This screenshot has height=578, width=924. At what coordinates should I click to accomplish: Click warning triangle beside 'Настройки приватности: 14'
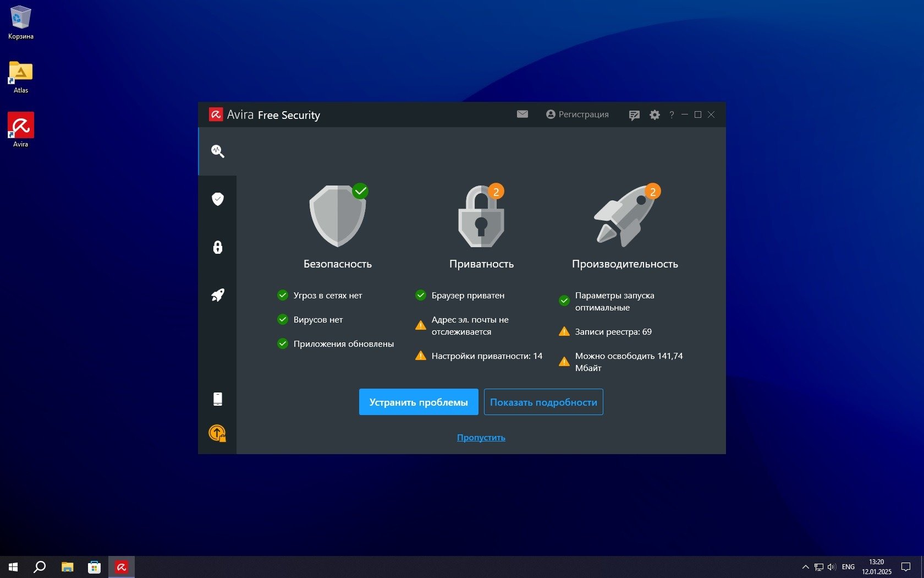tap(421, 356)
